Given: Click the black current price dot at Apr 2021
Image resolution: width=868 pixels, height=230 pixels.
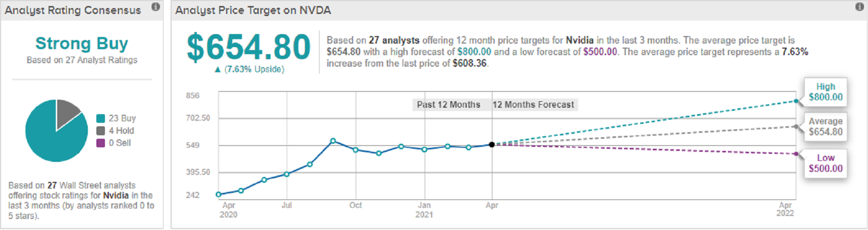Looking at the screenshot, I should coord(492,144).
